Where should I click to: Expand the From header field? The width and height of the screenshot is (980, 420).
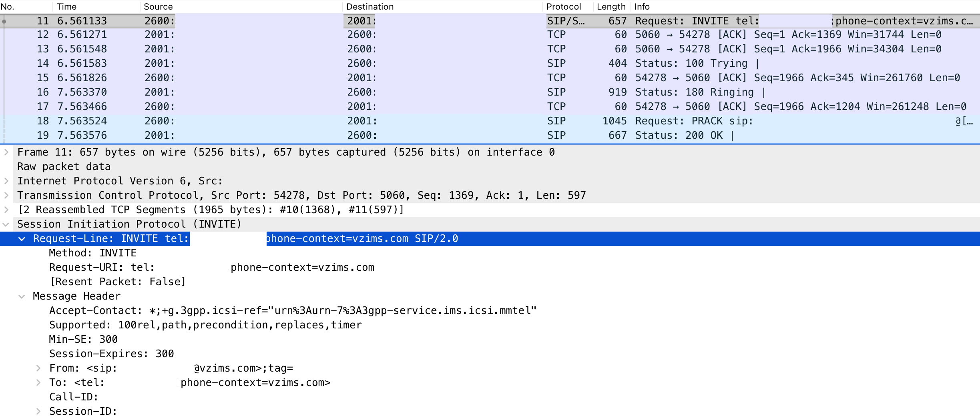(38, 368)
